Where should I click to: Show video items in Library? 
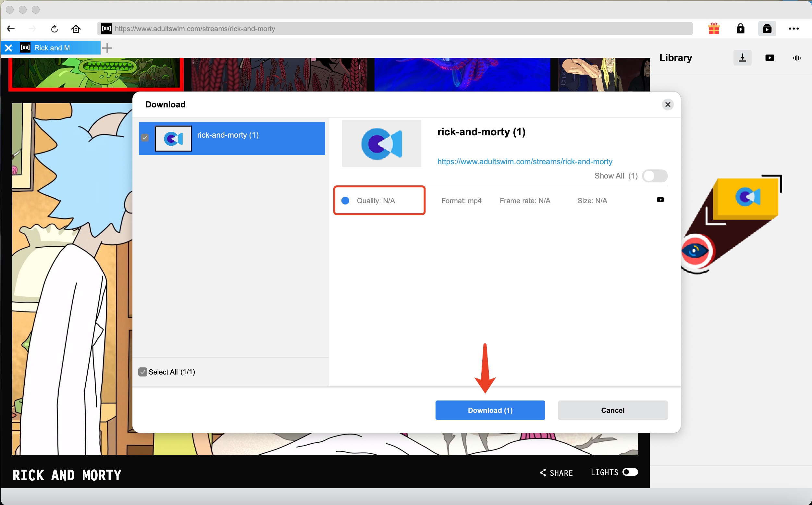tap(769, 58)
